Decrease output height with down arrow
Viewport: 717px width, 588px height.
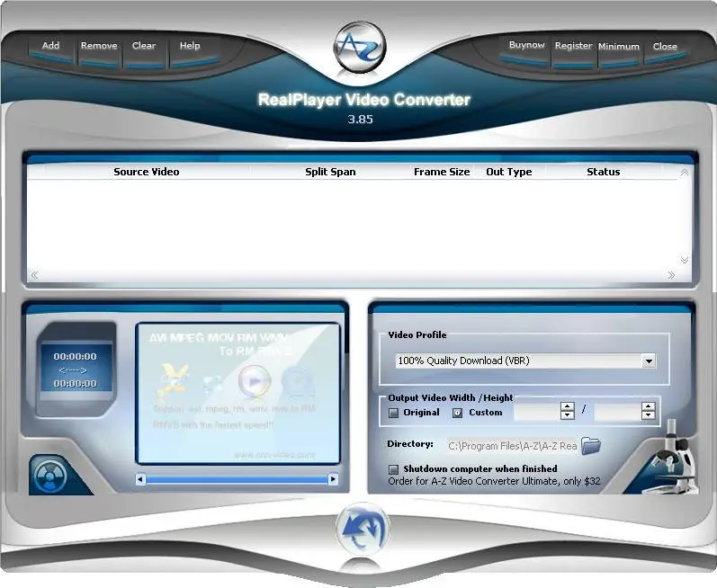(x=649, y=415)
